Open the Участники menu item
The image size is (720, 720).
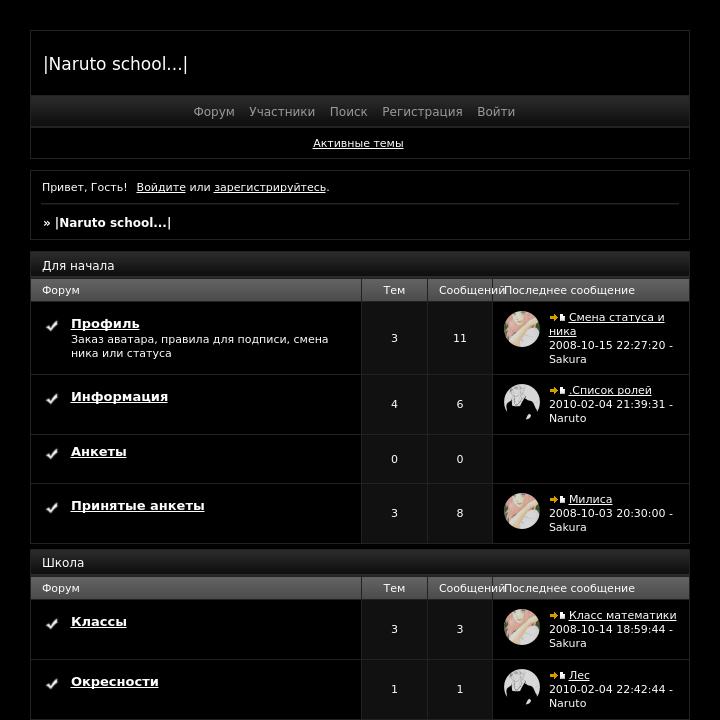pyautogui.click(x=282, y=112)
